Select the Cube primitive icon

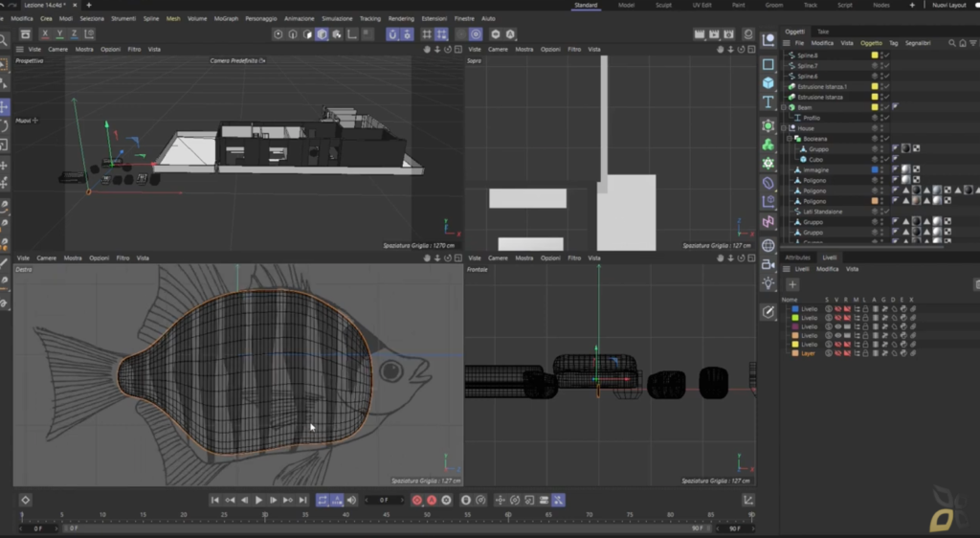coord(768,83)
